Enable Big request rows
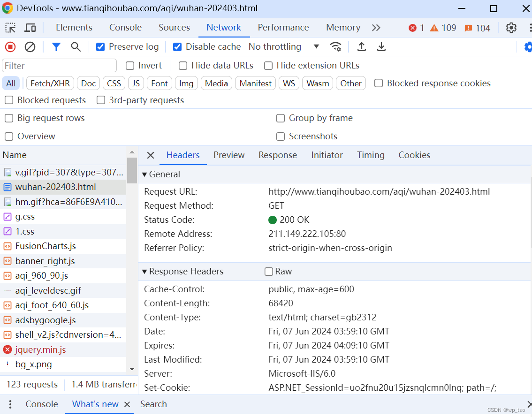Image resolution: width=532 pixels, height=417 pixels. pos(9,118)
